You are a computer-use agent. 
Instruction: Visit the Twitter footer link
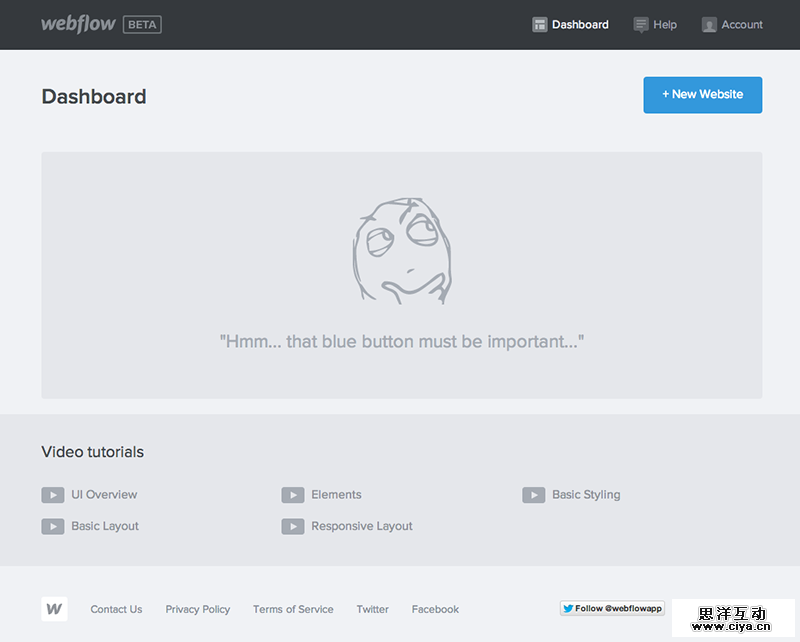click(x=372, y=609)
